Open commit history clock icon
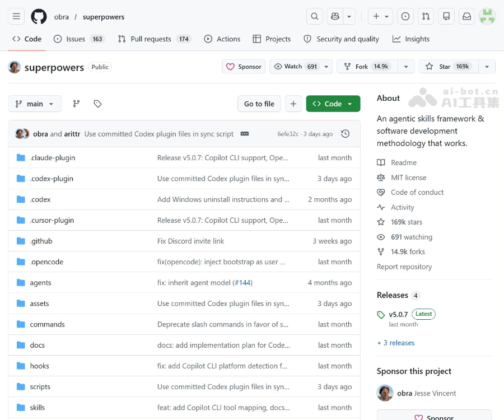The height and width of the screenshot is (420, 504). (x=345, y=134)
